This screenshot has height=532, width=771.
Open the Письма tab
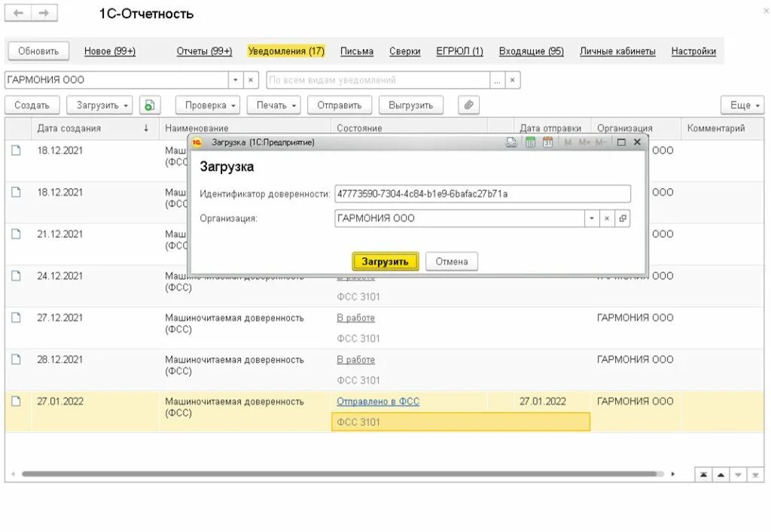[357, 51]
